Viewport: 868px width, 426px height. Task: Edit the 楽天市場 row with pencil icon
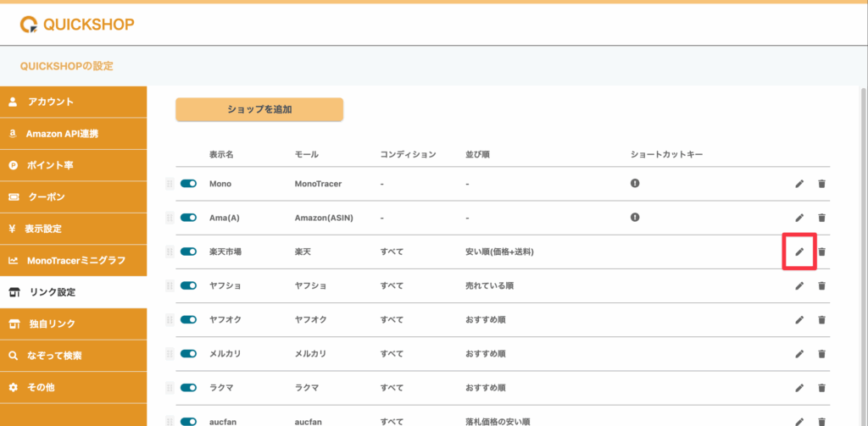[799, 252]
